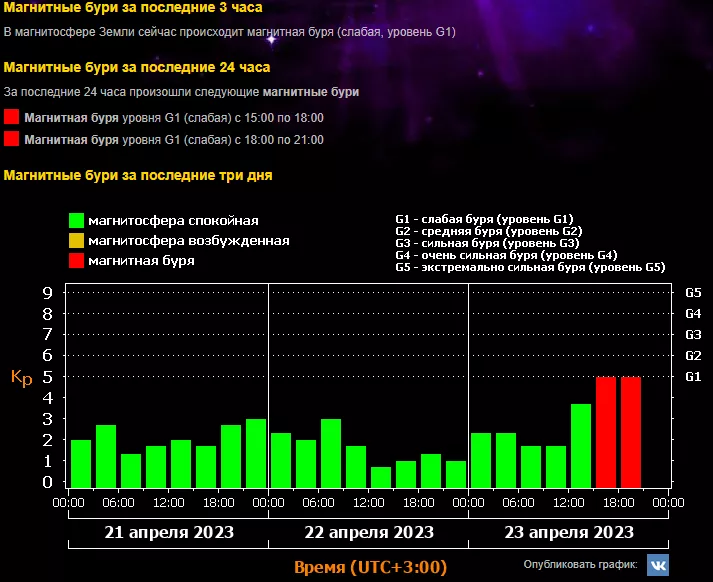Click heading 'Магнитные бури за последние 24 часа'
The height and width of the screenshot is (582, 713).
[137, 68]
